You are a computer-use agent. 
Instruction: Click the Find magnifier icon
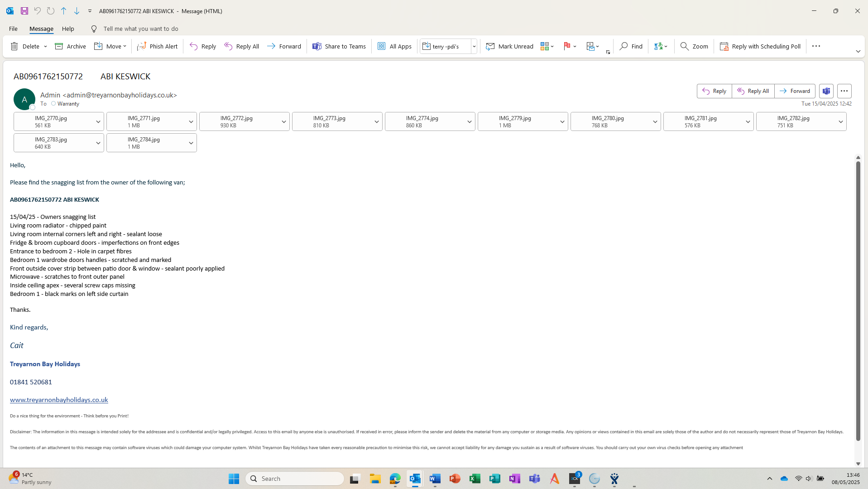pyautogui.click(x=623, y=46)
